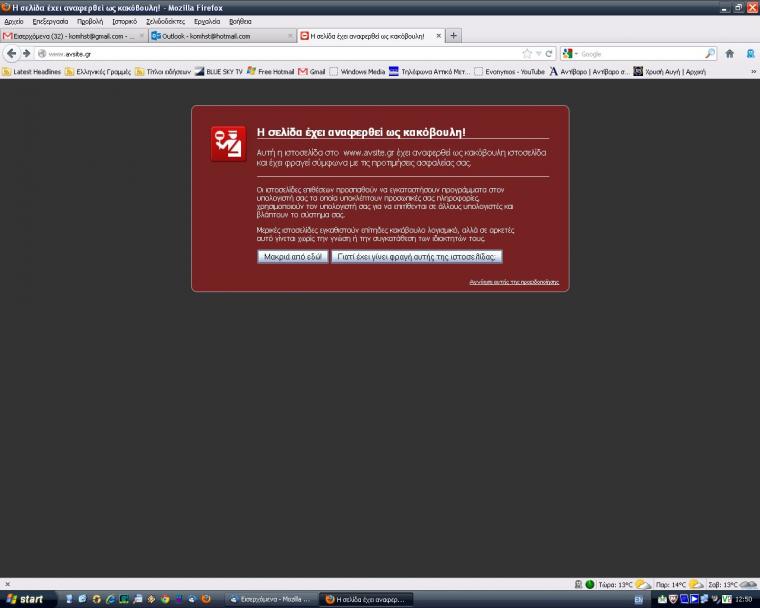
Task: Show more bookmarks with the chevron
Action: tap(754, 72)
